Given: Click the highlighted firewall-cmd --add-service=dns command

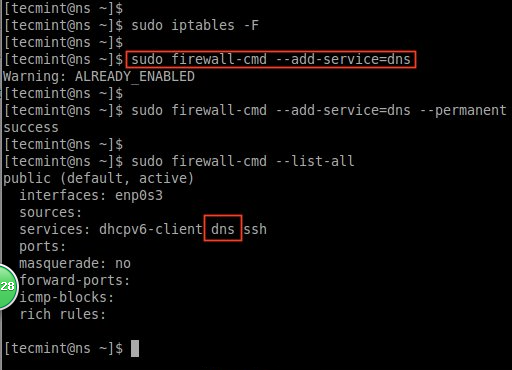Looking at the screenshot, I should 271,60.
